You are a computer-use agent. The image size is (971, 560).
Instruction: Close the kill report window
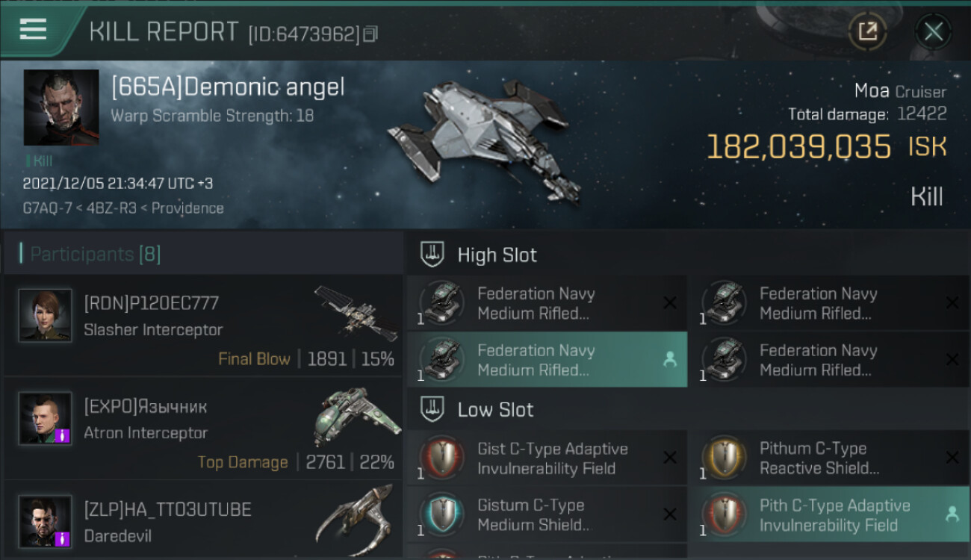(x=933, y=31)
